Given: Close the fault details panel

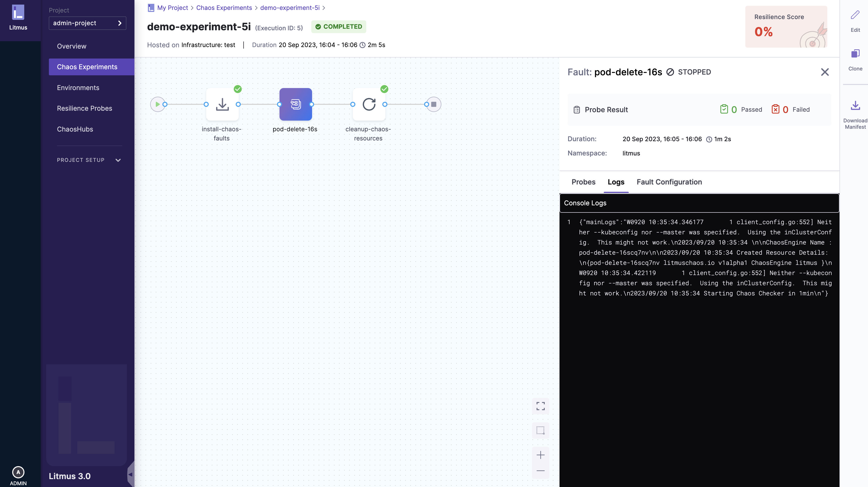Looking at the screenshot, I should tap(824, 72).
